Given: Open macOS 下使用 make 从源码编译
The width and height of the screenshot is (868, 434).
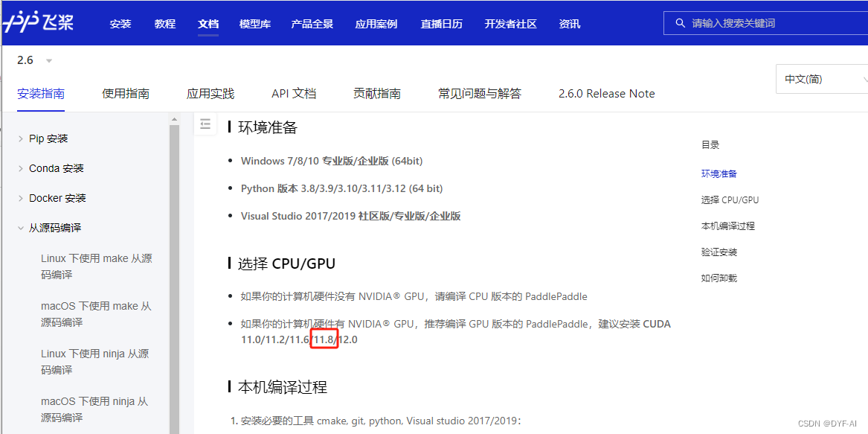Looking at the screenshot, I should (97, 314).
